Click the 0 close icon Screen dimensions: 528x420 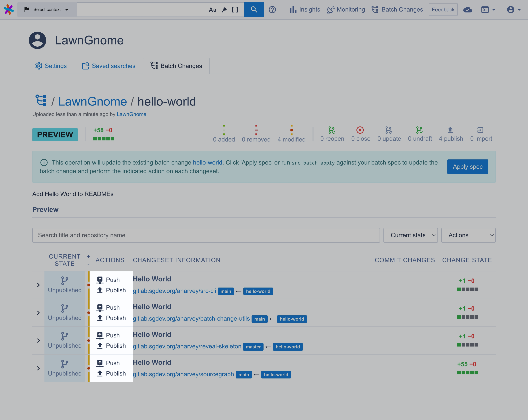[360, 130]
